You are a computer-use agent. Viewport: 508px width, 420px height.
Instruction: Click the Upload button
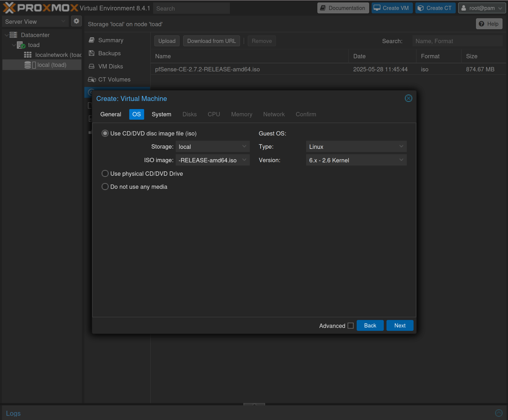(167, 41)
